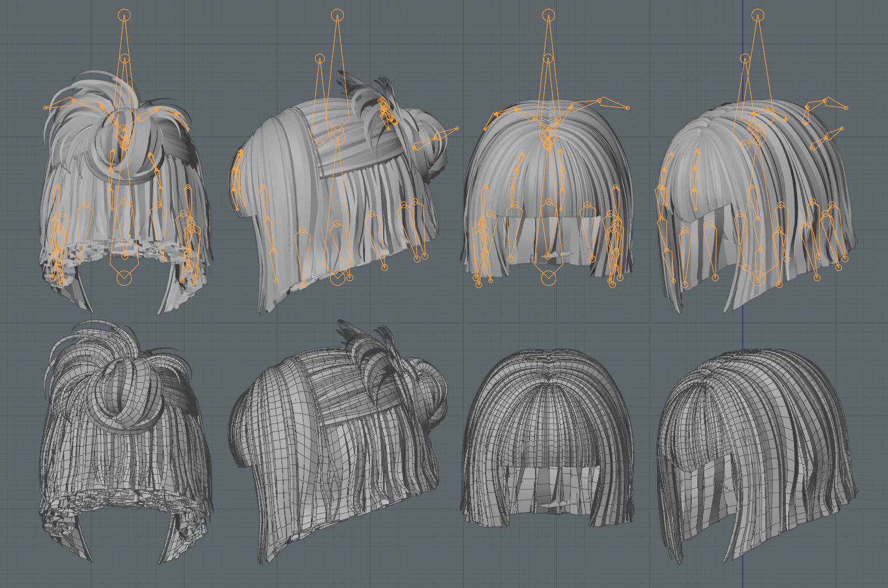Click large root bone circle beneath first model

click(x=124, y=277)
